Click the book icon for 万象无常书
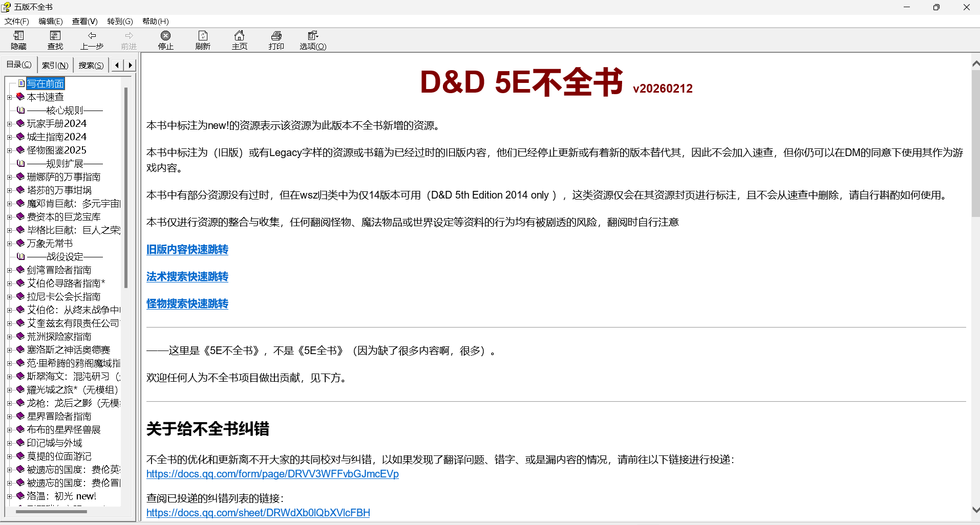 click(x=20, y=243)
